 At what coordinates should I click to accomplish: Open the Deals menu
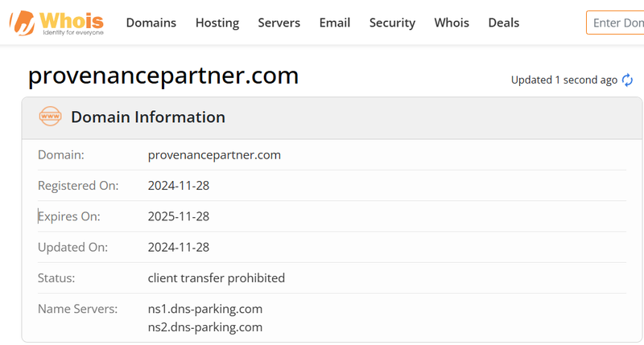[504, 23]
